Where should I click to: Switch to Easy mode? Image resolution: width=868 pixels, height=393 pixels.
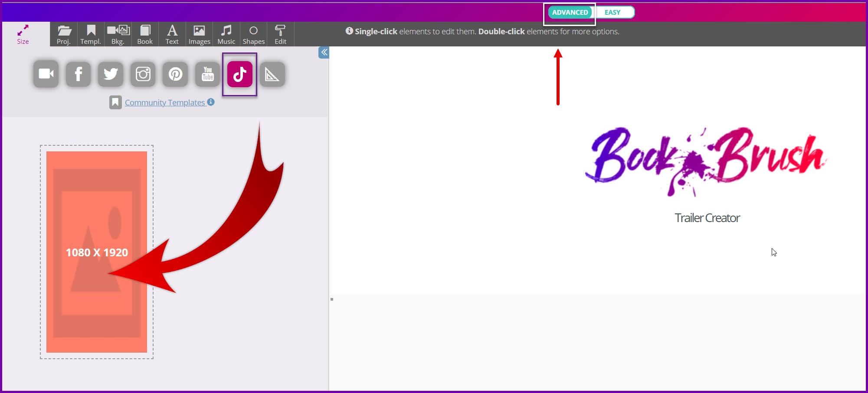(x=613, y=13)
